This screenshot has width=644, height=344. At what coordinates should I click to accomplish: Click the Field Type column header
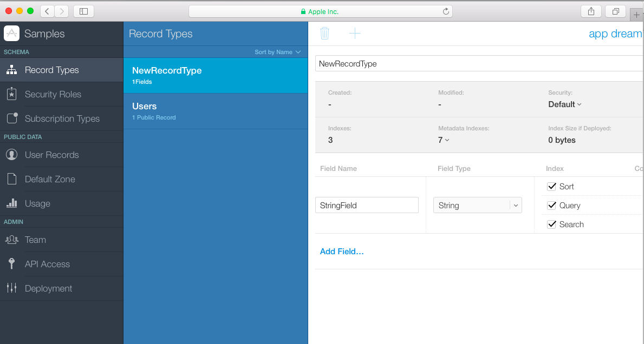click(x=454, y=169)
